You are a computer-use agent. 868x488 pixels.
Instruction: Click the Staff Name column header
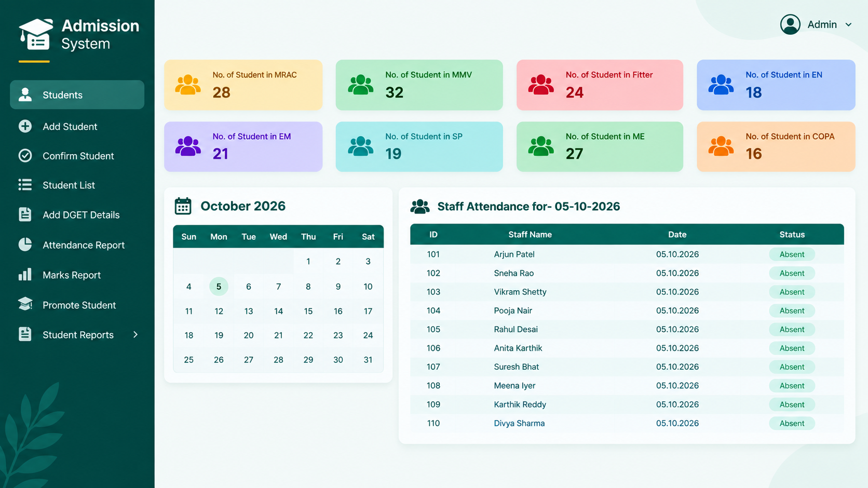[x=530, y=235]
